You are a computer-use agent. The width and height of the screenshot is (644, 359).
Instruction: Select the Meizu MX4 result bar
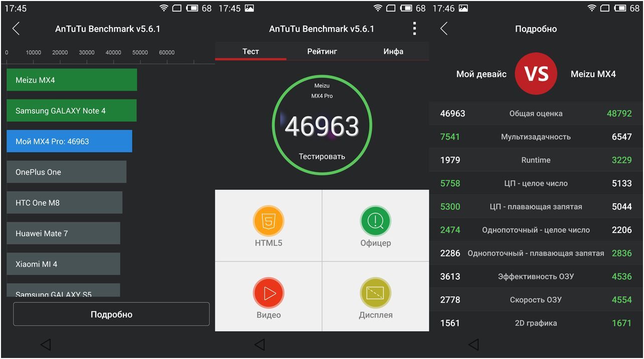71,79
